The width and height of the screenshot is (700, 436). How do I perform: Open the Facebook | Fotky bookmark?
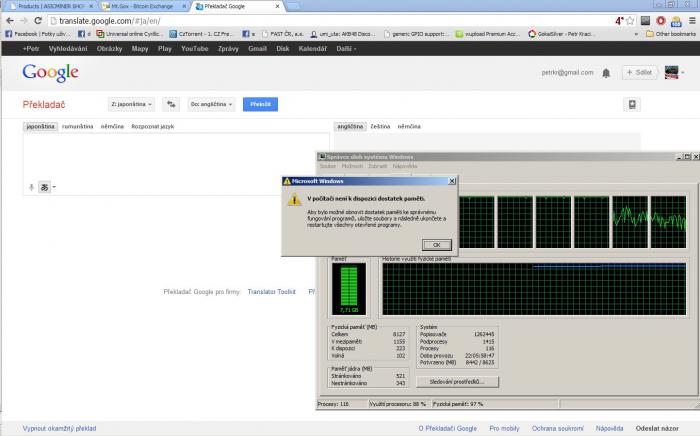pyautogui.click(x=38, y=33)
